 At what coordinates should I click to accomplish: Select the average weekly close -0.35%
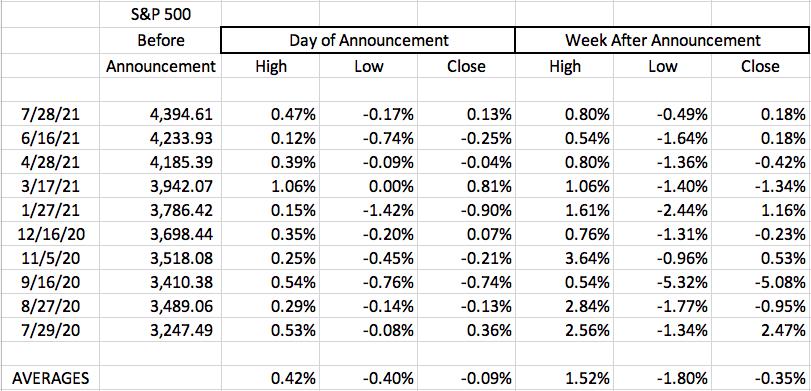[761, 378]
